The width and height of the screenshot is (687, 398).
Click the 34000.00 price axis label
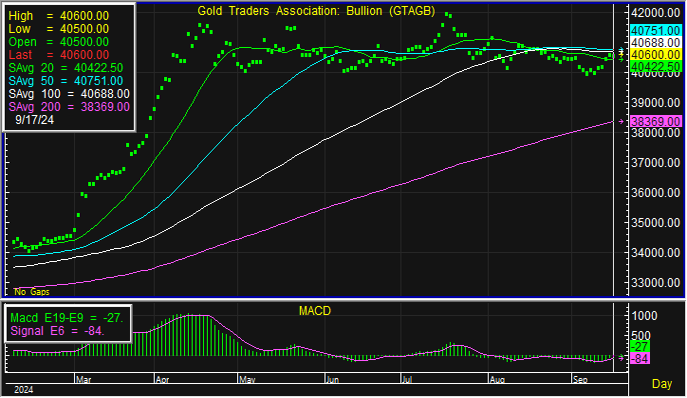click(655, 252)
